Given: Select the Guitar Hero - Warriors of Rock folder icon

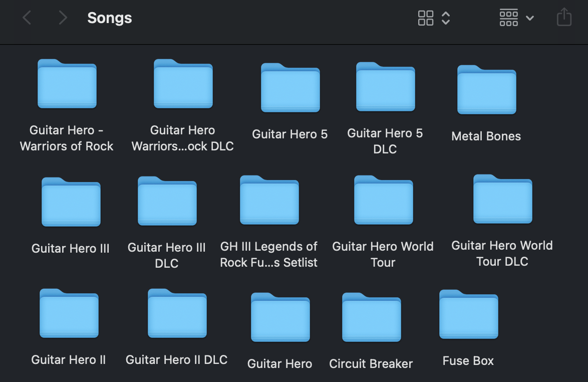Looking at the screenshot, I should point(67,84).
